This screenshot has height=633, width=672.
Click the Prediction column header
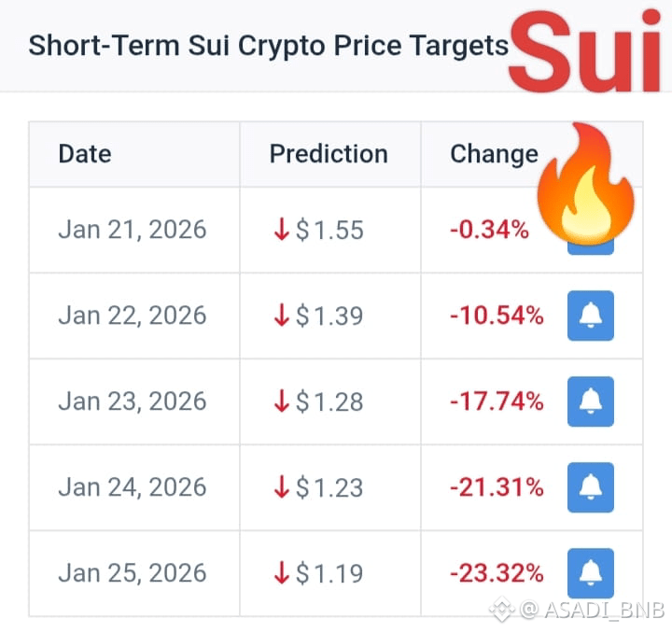(x=329, y=154)
